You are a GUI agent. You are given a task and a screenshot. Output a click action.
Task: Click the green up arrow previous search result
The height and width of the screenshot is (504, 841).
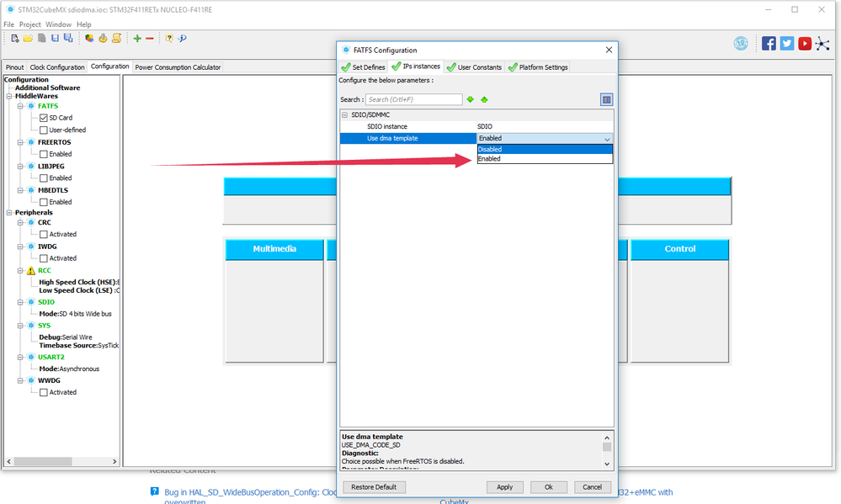coord(484,100)
